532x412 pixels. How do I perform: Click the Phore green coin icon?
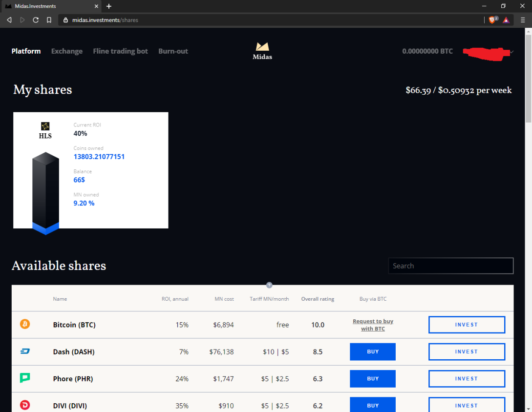(25, 378)
